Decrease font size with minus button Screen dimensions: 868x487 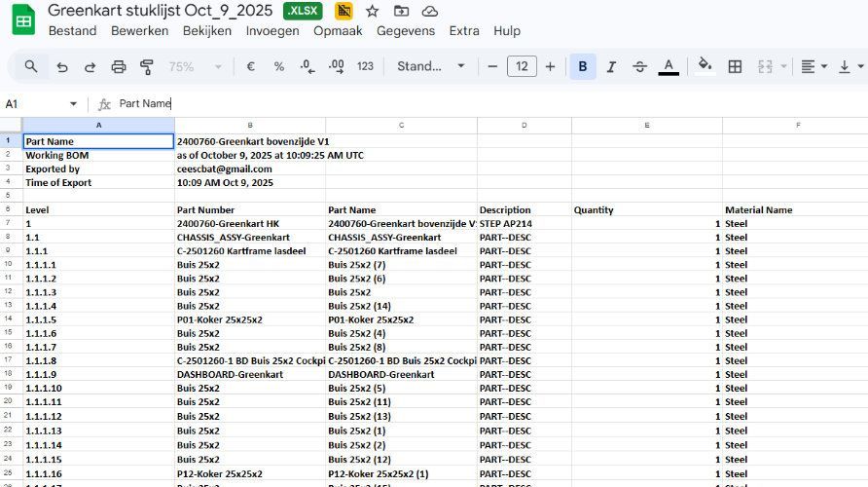click(492, 66)
